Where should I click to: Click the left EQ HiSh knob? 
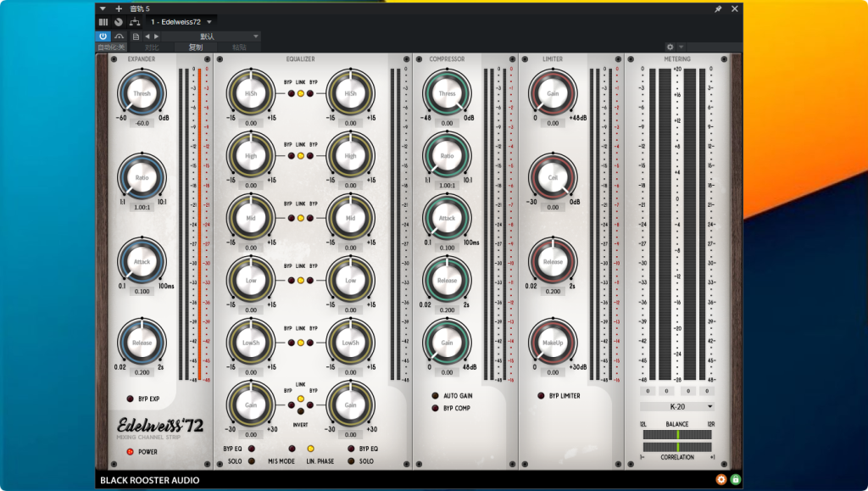coord(251,93)
